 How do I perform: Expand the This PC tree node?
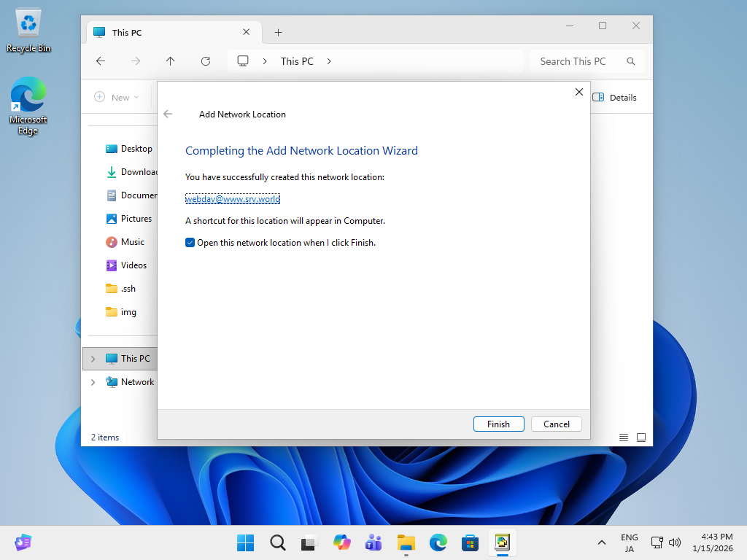coord(93,359)
